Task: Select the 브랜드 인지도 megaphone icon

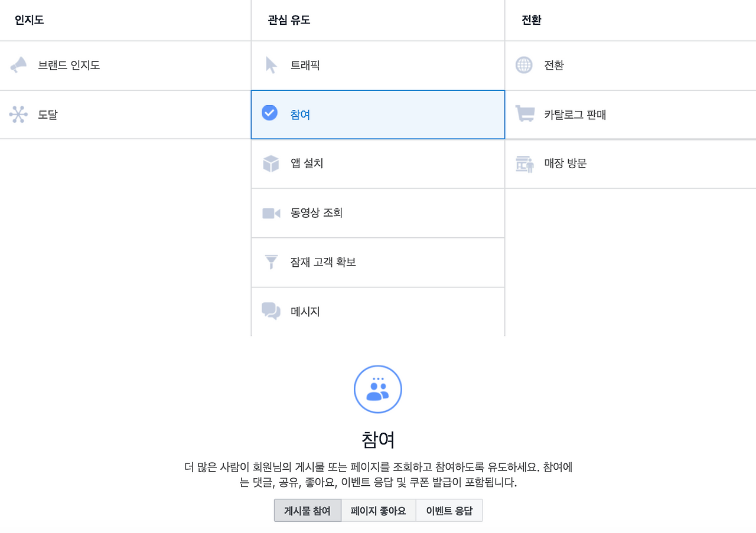Action: point(18,65)
